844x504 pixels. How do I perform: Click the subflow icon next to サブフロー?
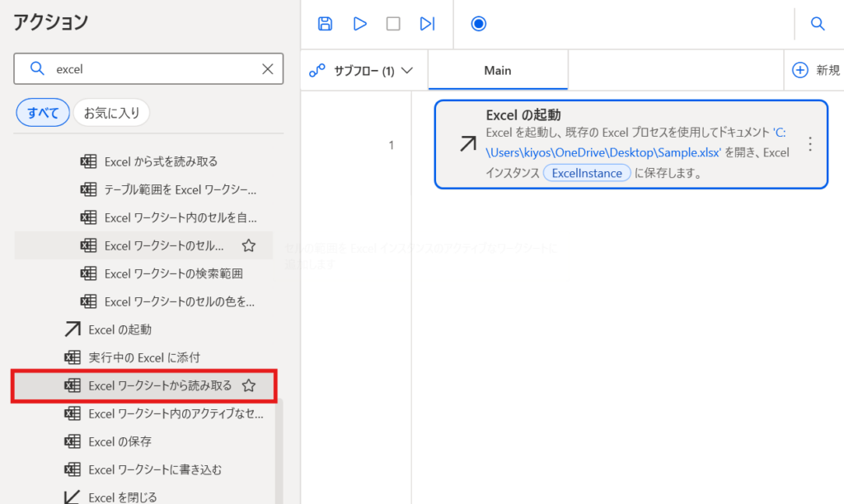pos(317,71)
